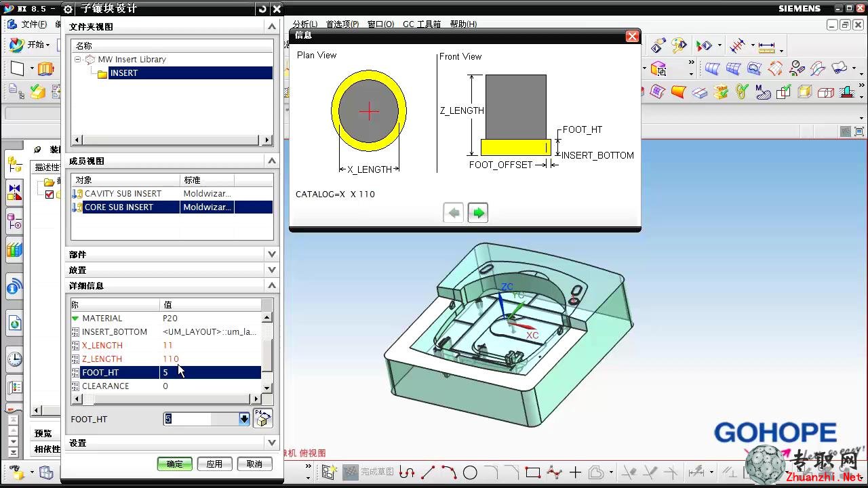Screen dimensions: 868x488
Task: Click the green-checked link analysis icon
Action: tap(742, 91)
